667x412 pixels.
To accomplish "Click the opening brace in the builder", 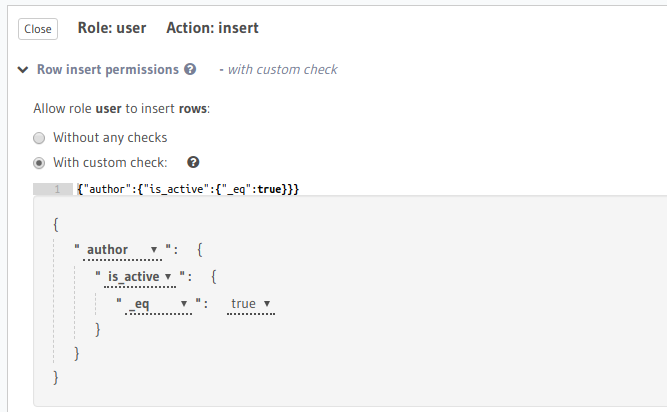I will [x=56, y=223].
